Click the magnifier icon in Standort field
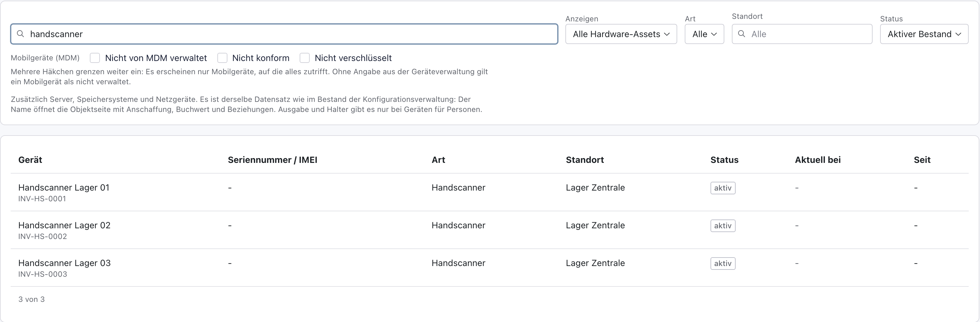The image size is (980, 322). (x=742, y=34)
